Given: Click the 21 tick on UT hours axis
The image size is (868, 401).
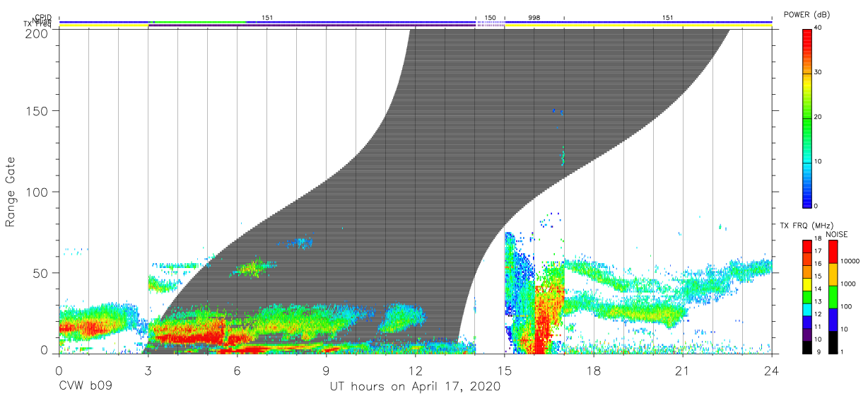Looking at the screenshot, I should pyautogui.click(x=683, y=369).
